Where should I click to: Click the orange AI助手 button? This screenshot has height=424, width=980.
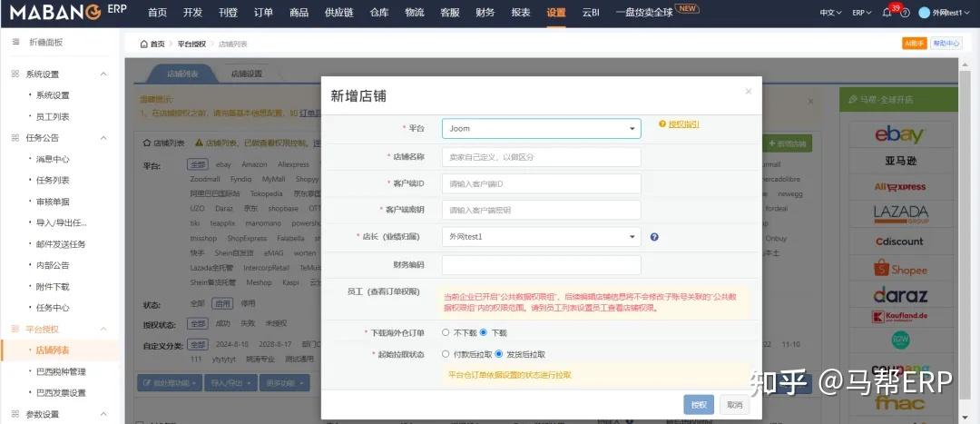click(914, 44)
